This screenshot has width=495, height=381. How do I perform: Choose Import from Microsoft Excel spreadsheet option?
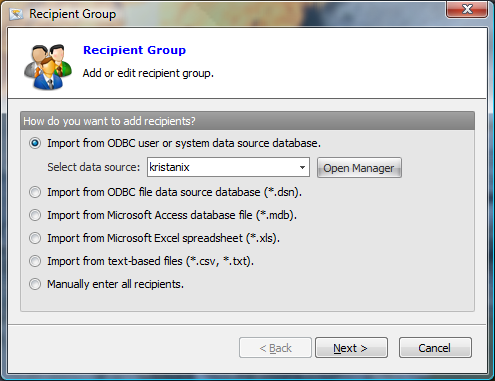(x=35, y=238)
